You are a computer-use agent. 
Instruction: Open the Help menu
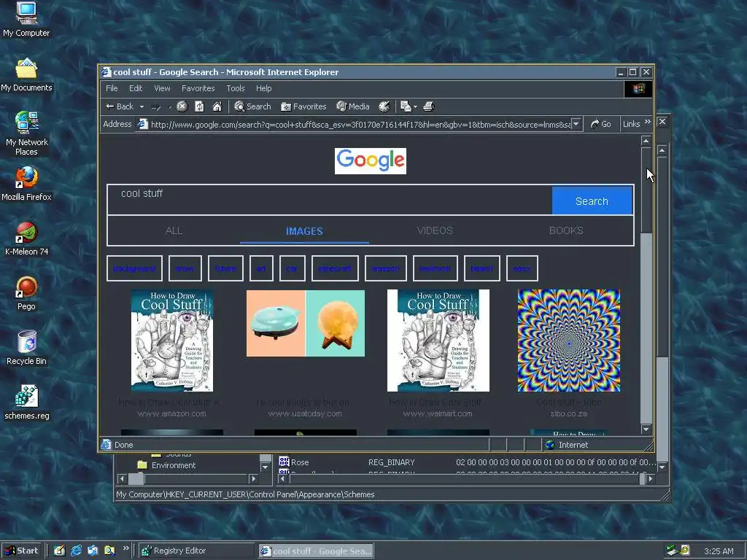coord(263,88)
